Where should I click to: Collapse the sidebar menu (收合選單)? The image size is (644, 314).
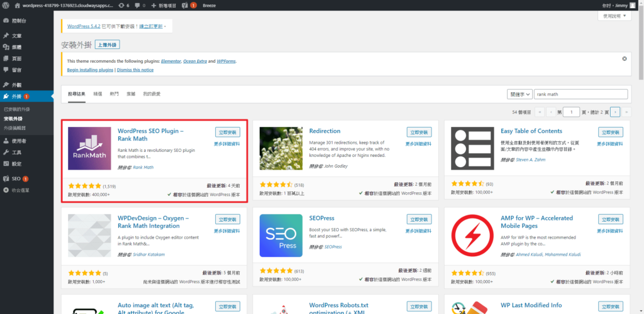pos(26,190)
